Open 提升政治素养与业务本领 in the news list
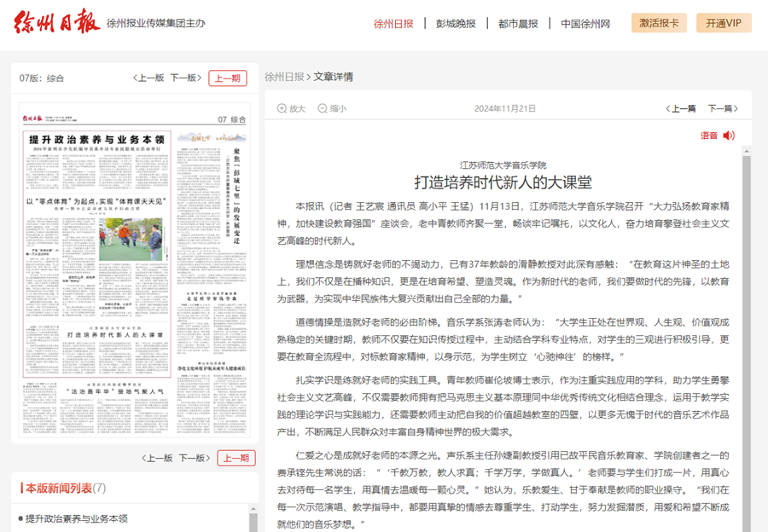Screen dimensions: 768x532 (x=77, y=518)
